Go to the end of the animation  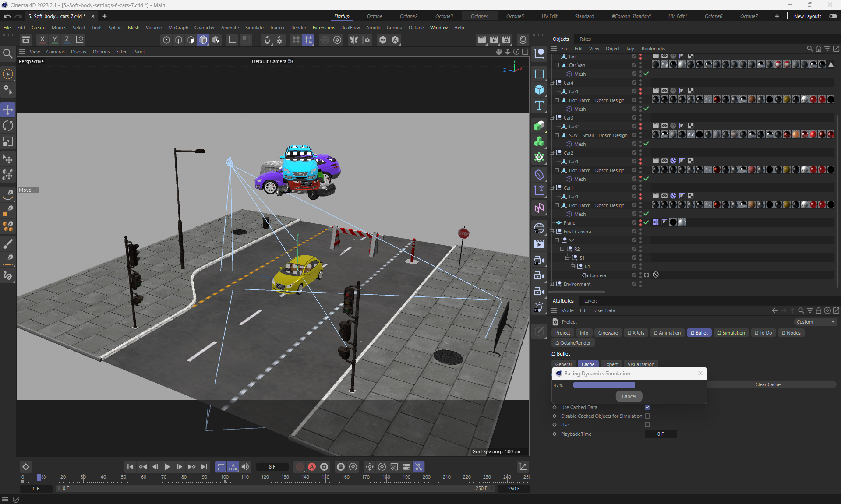(204, 467)
